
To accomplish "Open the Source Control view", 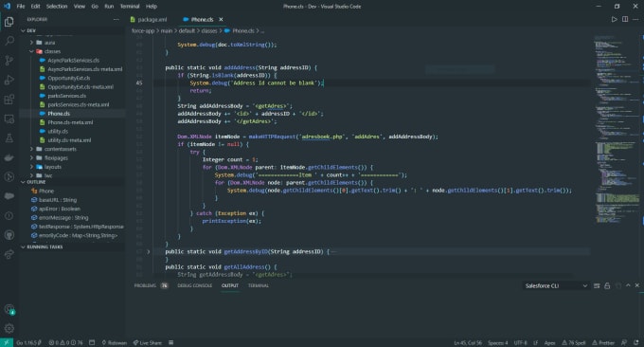I will click(9, 61).
